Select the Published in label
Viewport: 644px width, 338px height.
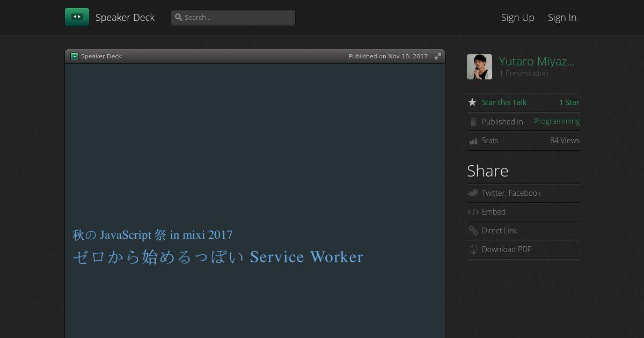tap(502, 122)
